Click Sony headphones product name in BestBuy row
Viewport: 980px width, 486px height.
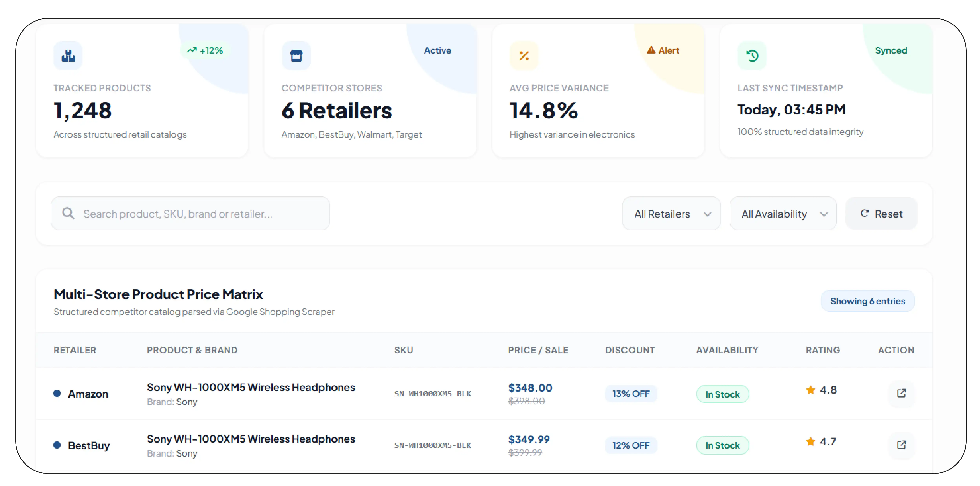(x=251, y=439)
